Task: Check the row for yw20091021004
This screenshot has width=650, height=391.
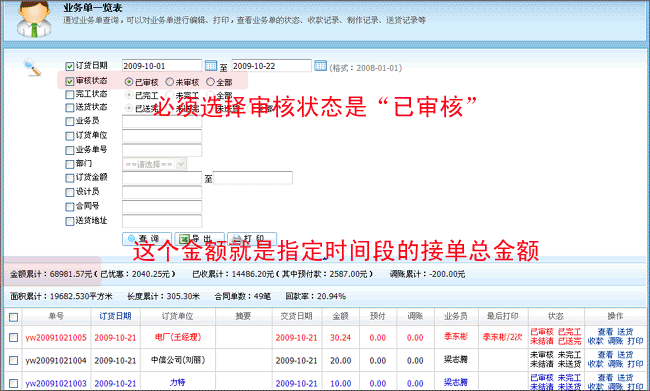Action: click(13, 360)
